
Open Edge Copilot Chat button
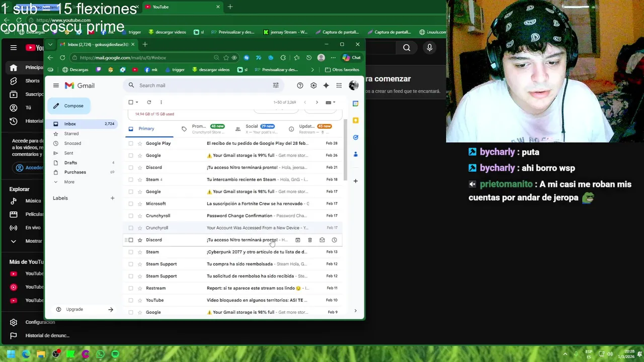click(x=352, y=58)
